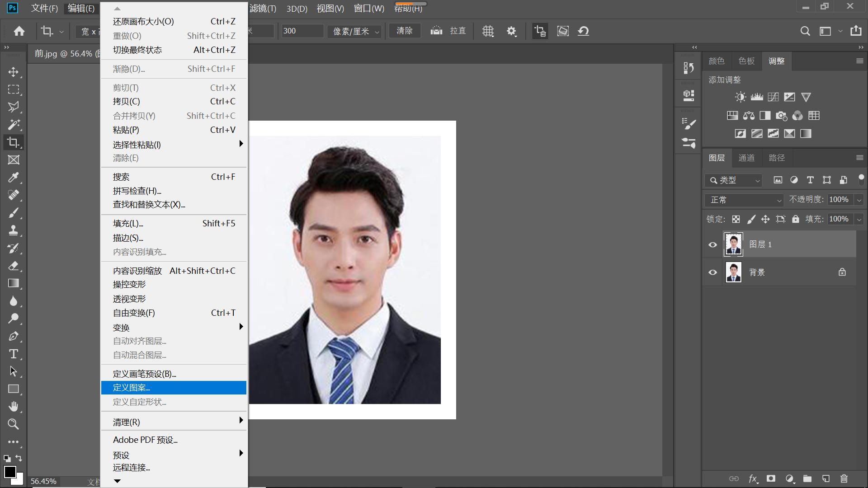Switch to the 通道 tab
Viewport: 868px width, 488px height.
click(x=746, y=158)
